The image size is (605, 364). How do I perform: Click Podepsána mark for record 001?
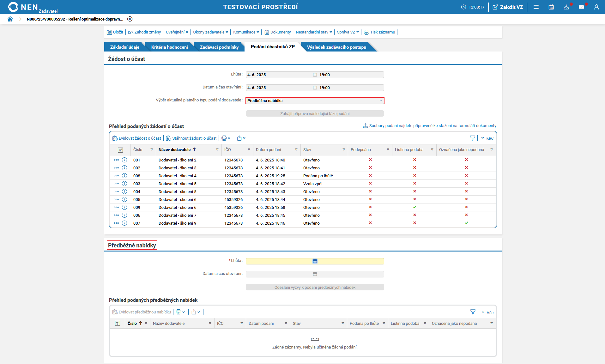(x=370, y=160)
